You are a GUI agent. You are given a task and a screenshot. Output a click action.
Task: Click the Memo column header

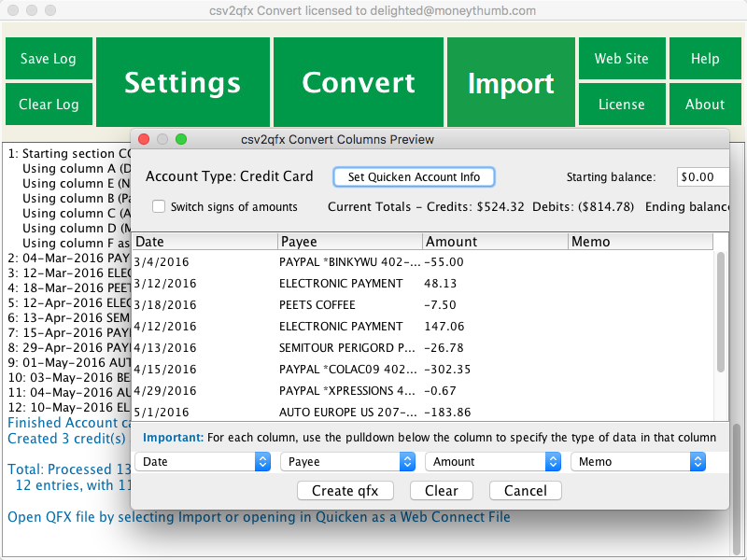click(641, 242)
